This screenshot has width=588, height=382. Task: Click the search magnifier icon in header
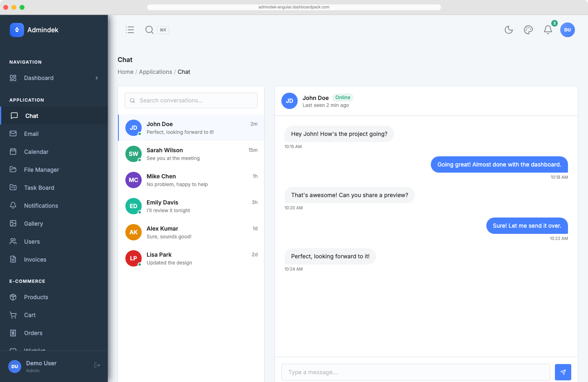pos(149,29)
